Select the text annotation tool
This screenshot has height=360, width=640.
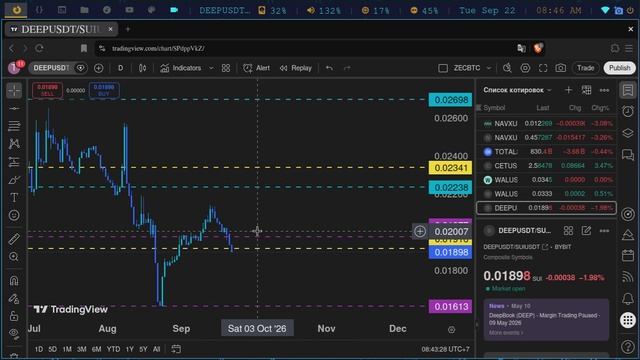[14, 198]
